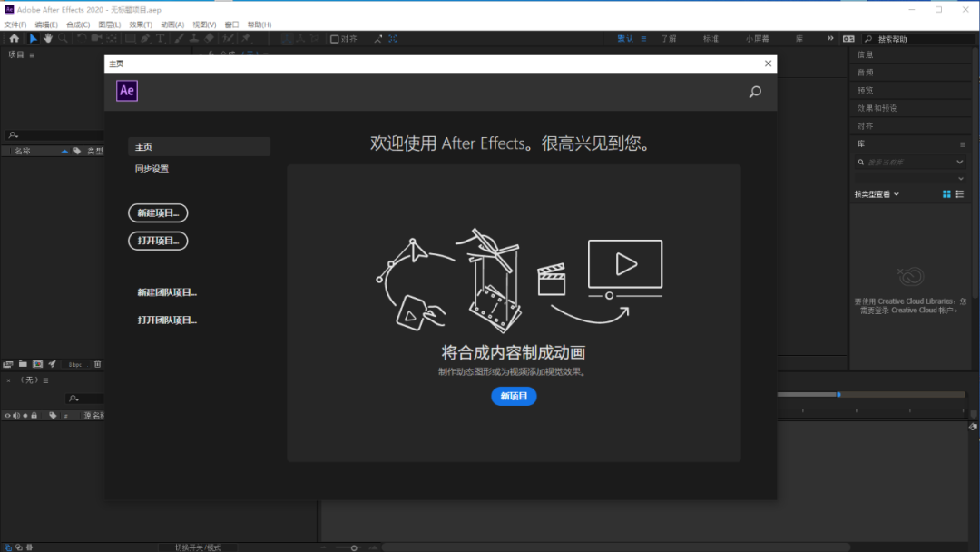
Task: Select the Eraser tool
Action: [210, 39]
